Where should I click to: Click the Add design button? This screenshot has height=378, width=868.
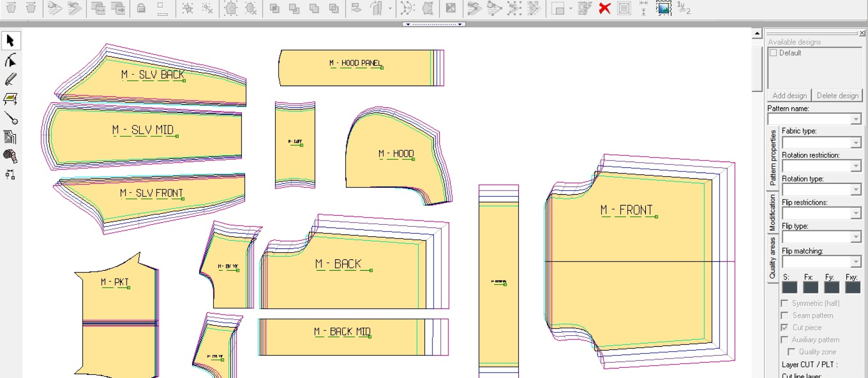pos(790,96)
